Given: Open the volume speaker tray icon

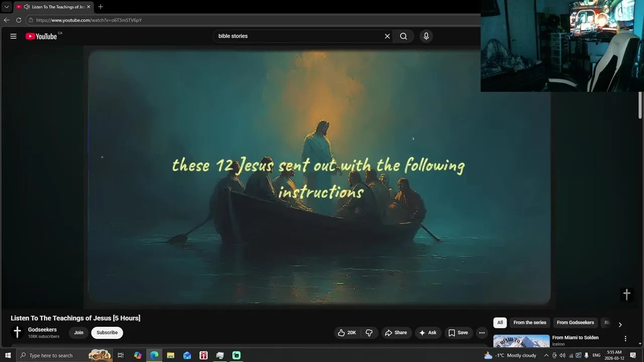Looking at the screenshot, I should click(x=562, y=355).
